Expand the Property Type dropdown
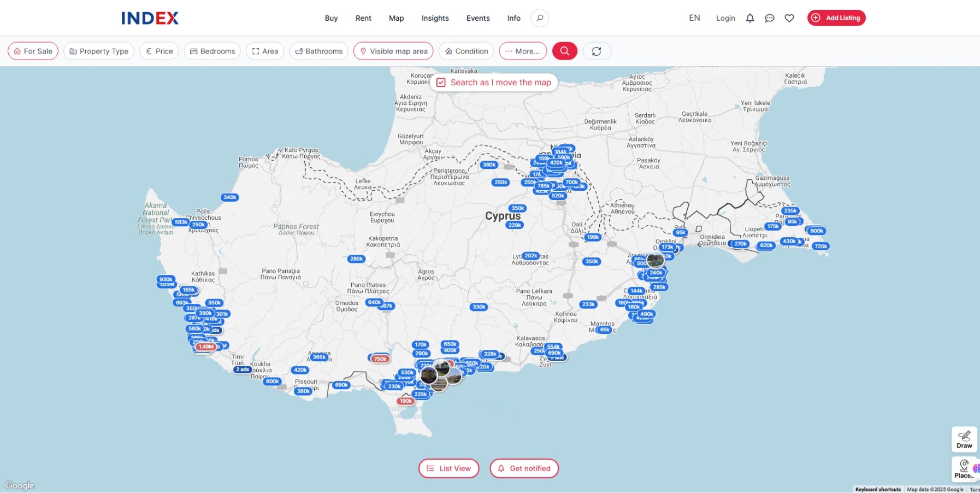Screen dimensions: 980x493 [x=99, y=51]
